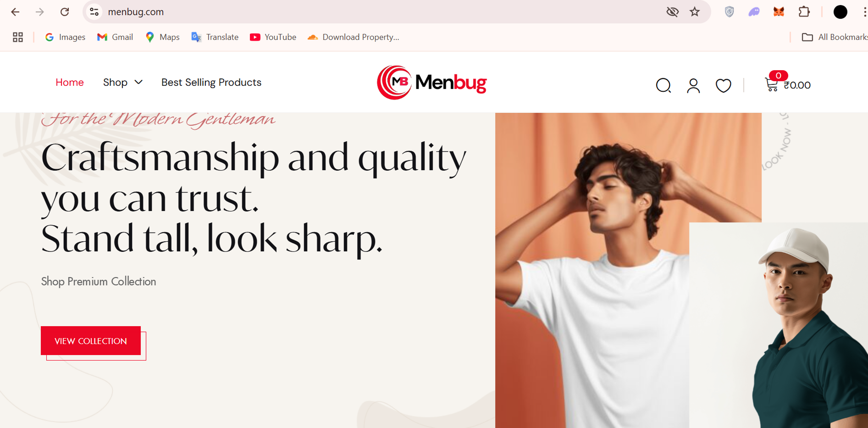Open the user account icon

point(693,85)
